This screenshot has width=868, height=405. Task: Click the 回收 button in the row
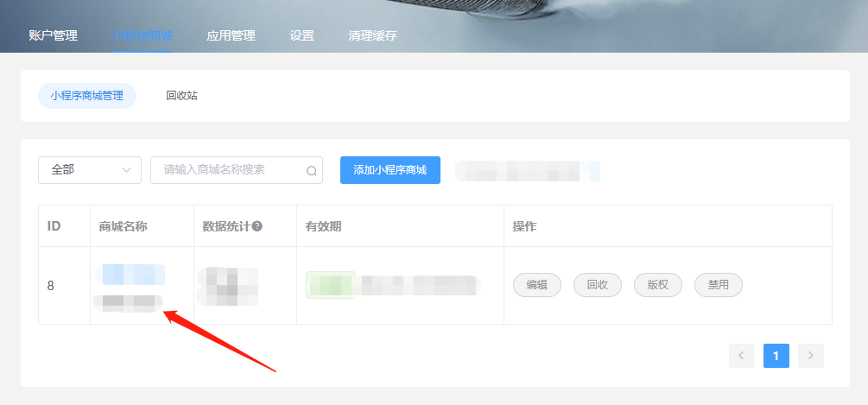(x=598, y=285)
